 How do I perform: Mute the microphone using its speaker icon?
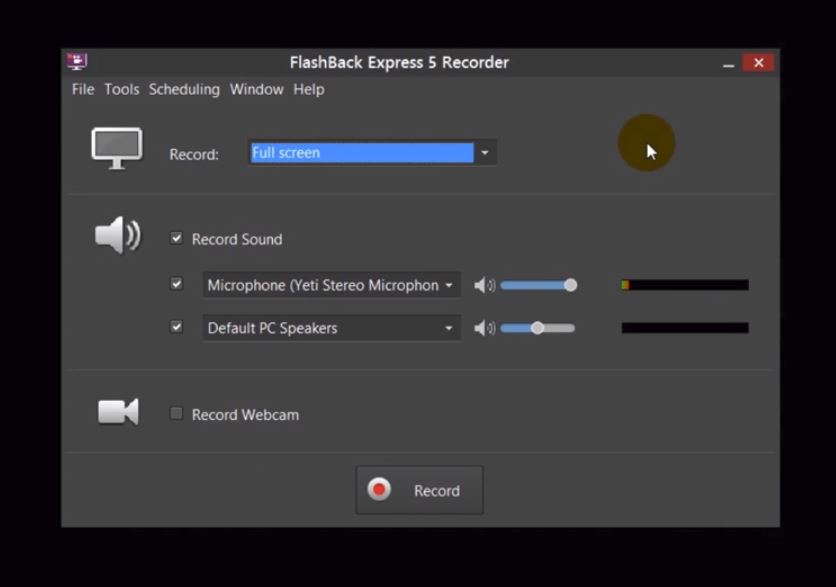pyautogui.click(x=484, y=285)
